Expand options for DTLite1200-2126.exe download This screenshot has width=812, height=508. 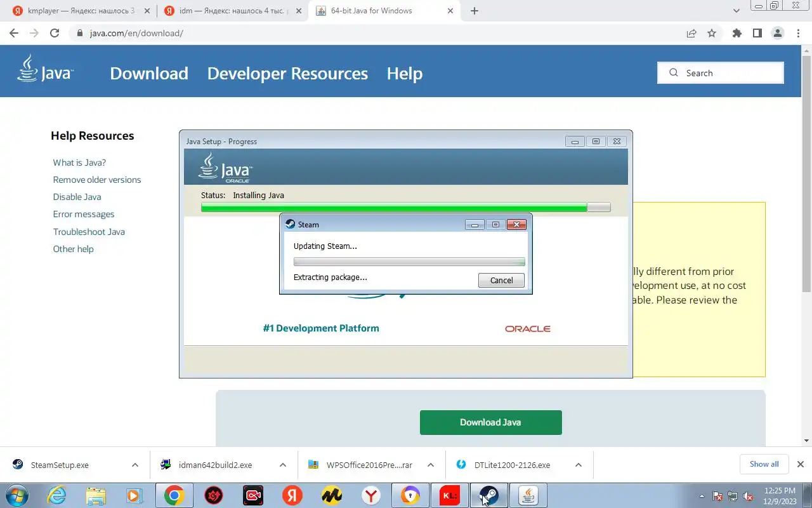[x=579, y=465]
